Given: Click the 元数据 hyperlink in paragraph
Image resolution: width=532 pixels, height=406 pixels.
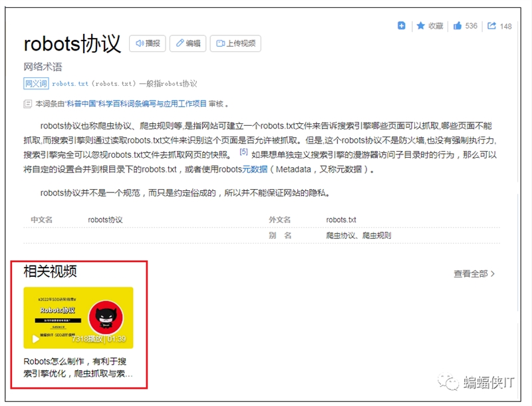Looking at the screenshot, I should click(254, 169).
